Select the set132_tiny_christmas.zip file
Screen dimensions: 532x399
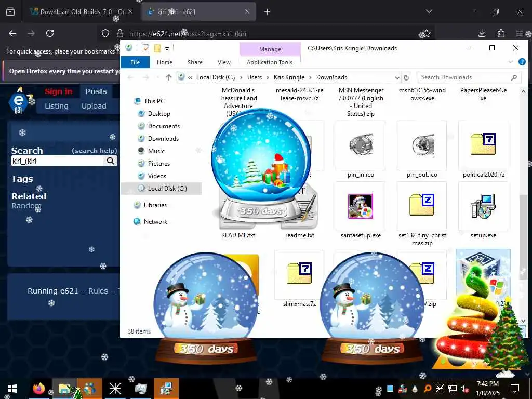(x=422, y=215)
